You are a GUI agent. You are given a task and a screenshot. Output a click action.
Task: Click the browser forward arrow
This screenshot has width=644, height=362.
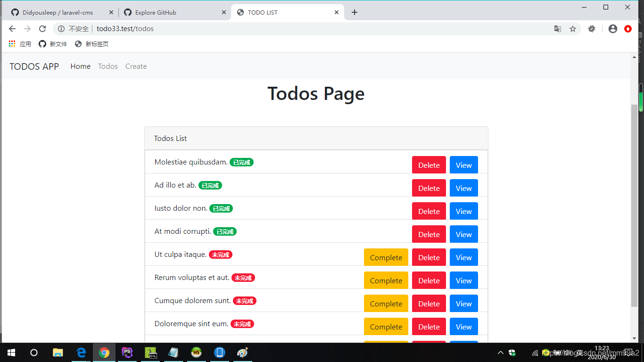[27, 29]
